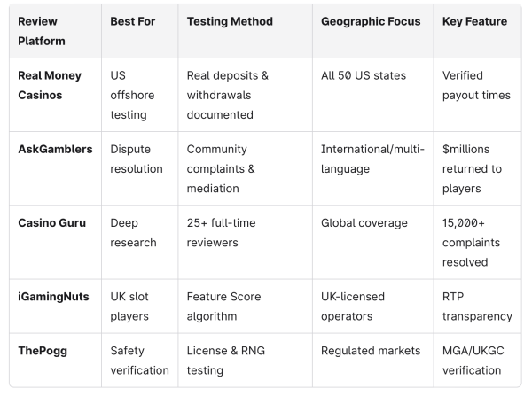Click the 'RTP transparency' cell
Image resolution: width=532 pixels, height=396 pixels.
[x=477, y=307]
